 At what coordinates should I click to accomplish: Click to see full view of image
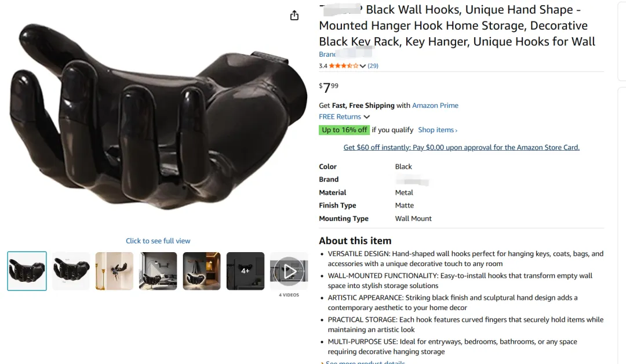point(158,241)
